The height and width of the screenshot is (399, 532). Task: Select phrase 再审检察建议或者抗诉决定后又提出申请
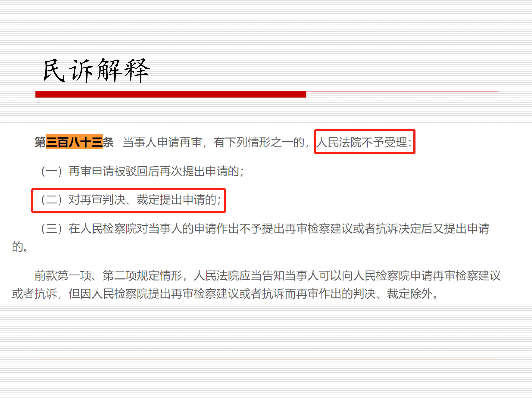387,228
